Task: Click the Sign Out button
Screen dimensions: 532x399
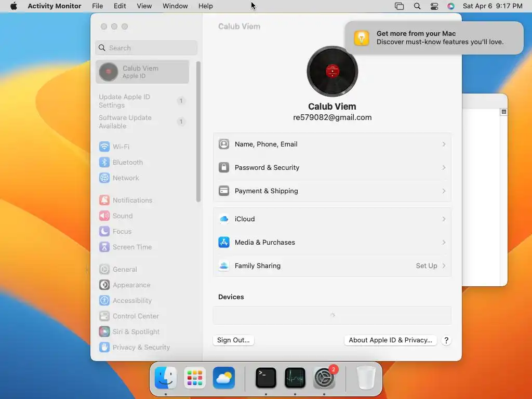Action: coord(233,340)
